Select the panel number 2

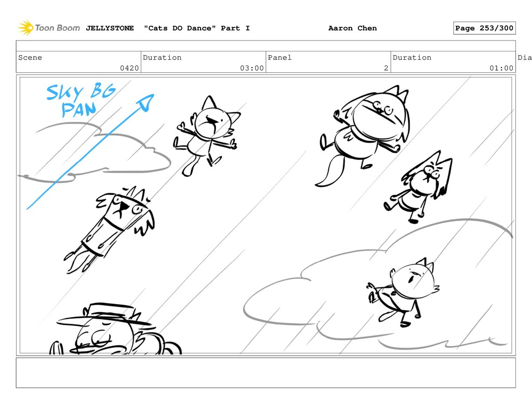[x=386, y=68]
